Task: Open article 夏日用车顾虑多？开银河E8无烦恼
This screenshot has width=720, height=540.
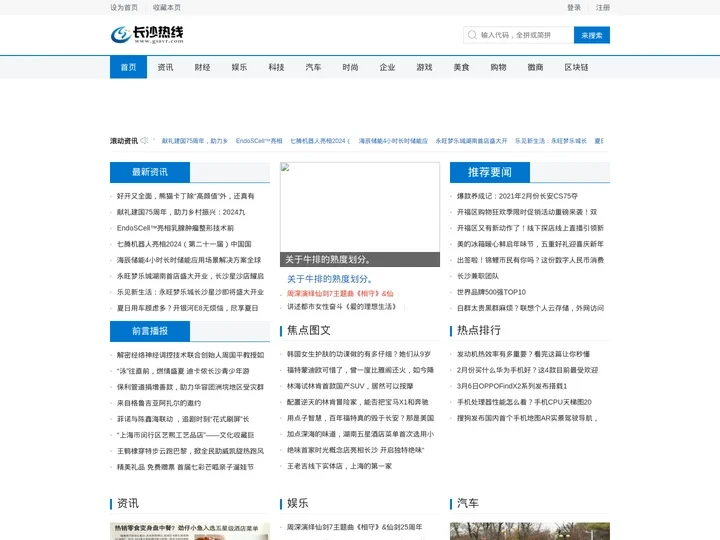Action: click(x=187, y=308)
